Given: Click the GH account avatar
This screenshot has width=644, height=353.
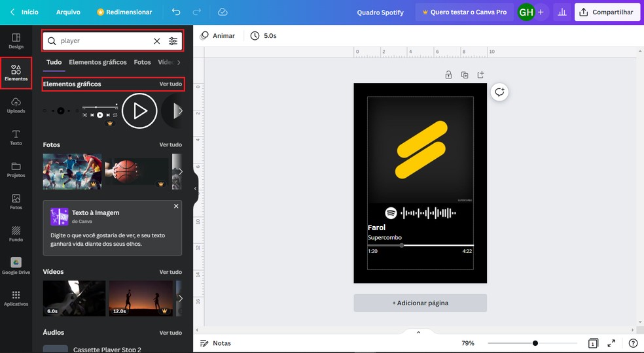Looking at the screenshot, I should [x=526, y=12].
